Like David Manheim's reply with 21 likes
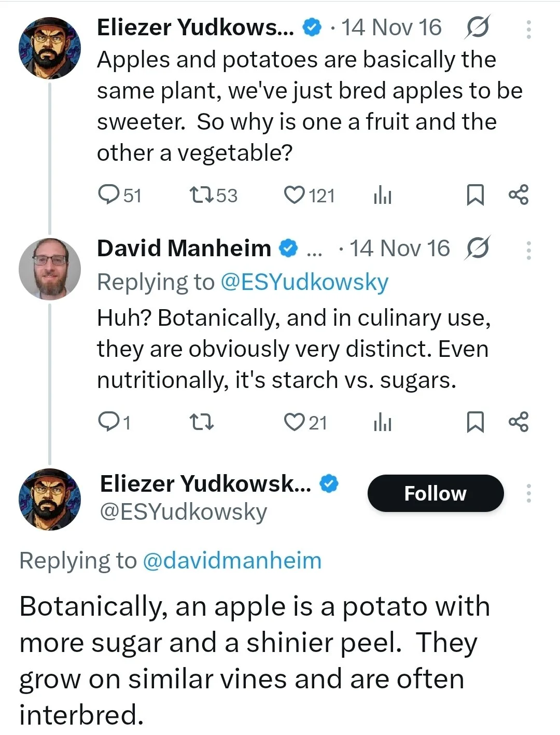The image size is (560, 735). [x=295, y=422]
